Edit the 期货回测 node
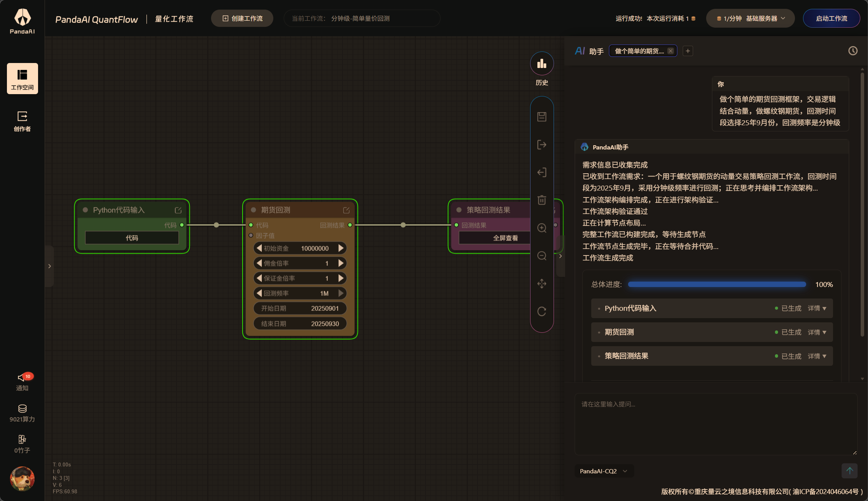 click(346, 210)
